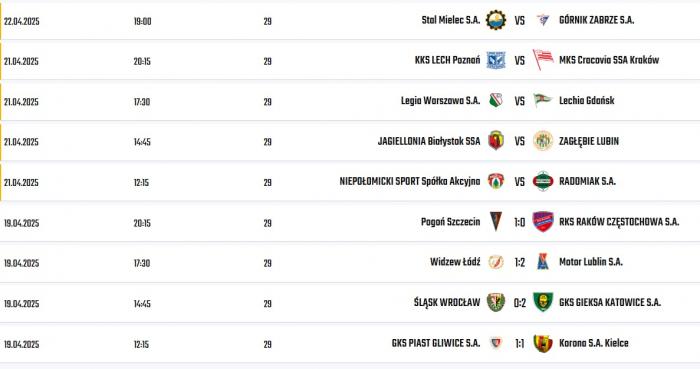Image resolution: width=700 pixels, height=369 pixels.
Task: Open the Pogoń Szczecin 1:0 score
Action: (x=519, y=222)
